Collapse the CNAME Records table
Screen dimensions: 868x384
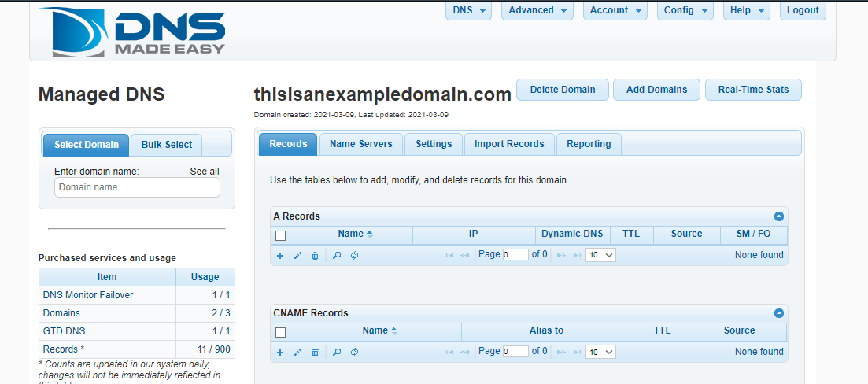tap(778, 313)
